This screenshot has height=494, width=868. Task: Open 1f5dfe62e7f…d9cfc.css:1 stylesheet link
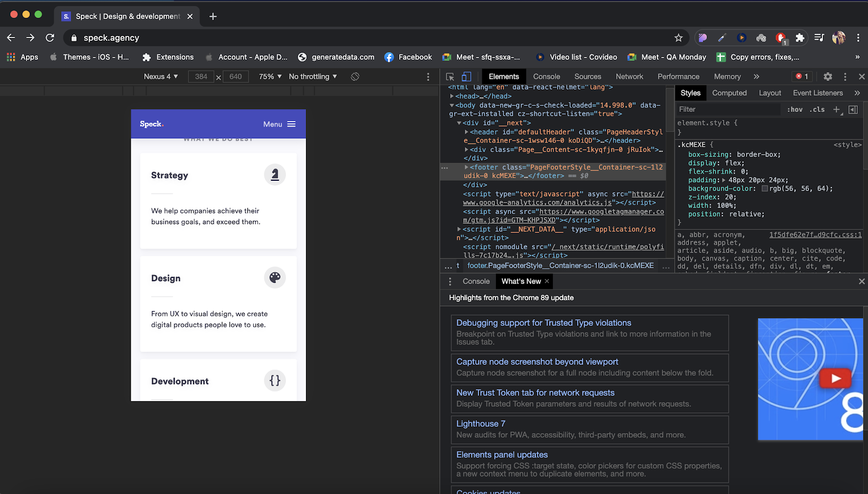coord(815,235)
